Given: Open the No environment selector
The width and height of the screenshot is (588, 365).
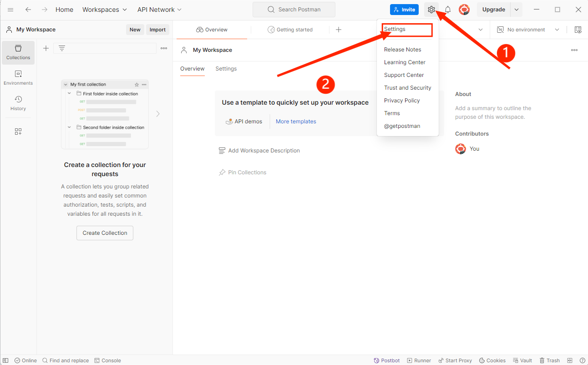Looking at the screenshot, I should tap(528, 30).
